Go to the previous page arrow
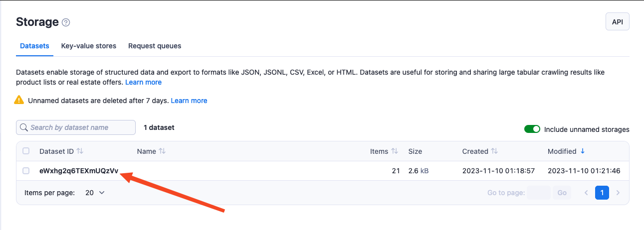 click(586, 193)
